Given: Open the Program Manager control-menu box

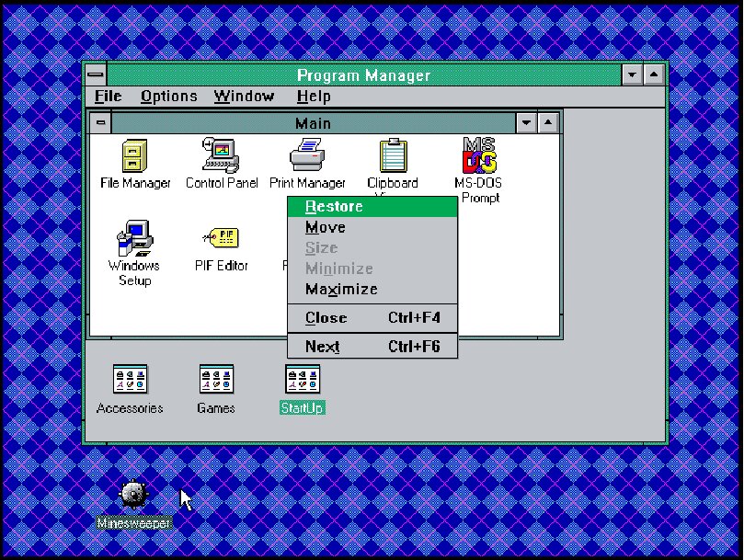Looking at the screenshot, I should (96, 74).
